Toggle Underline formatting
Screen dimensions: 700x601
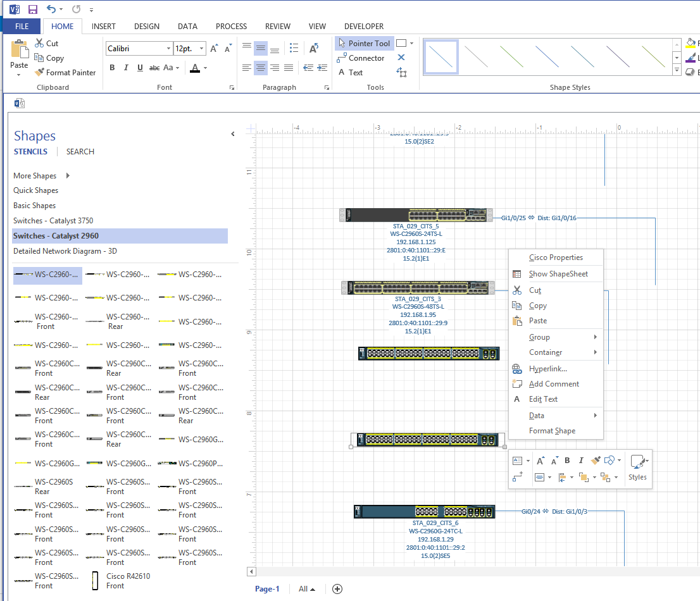pos(140,68)
